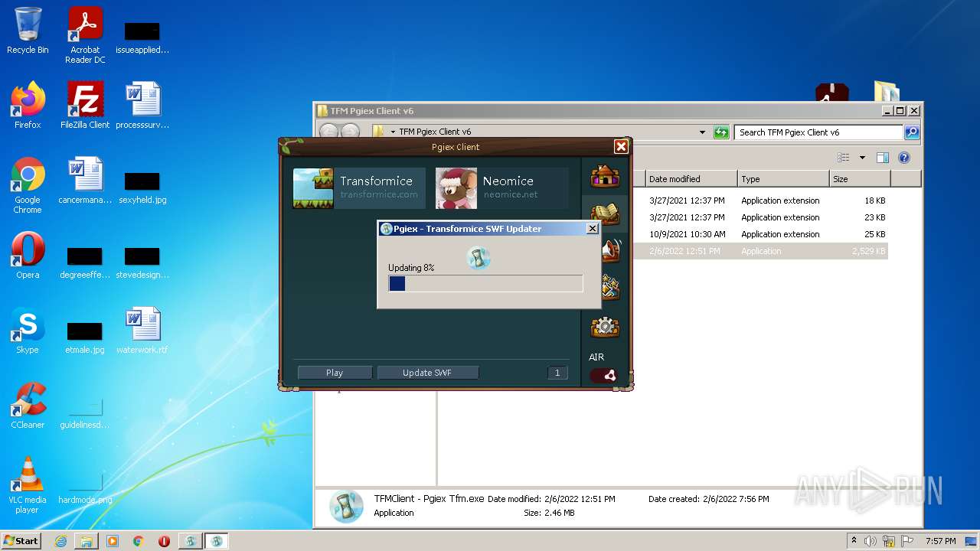Open VLC media player shortcut
980x551 pixels.
point(28,485)
